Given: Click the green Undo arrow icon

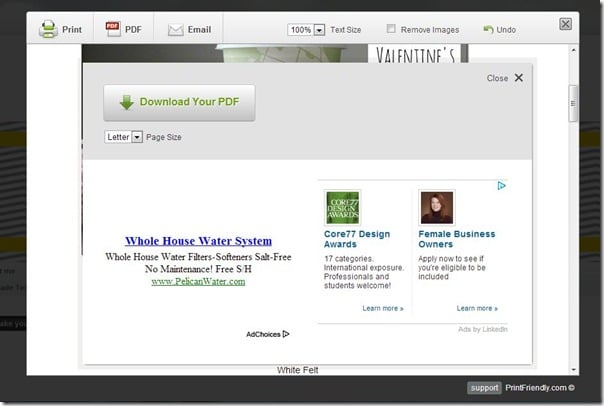Looking at the screenshot, I should click(x=488, y=30).
